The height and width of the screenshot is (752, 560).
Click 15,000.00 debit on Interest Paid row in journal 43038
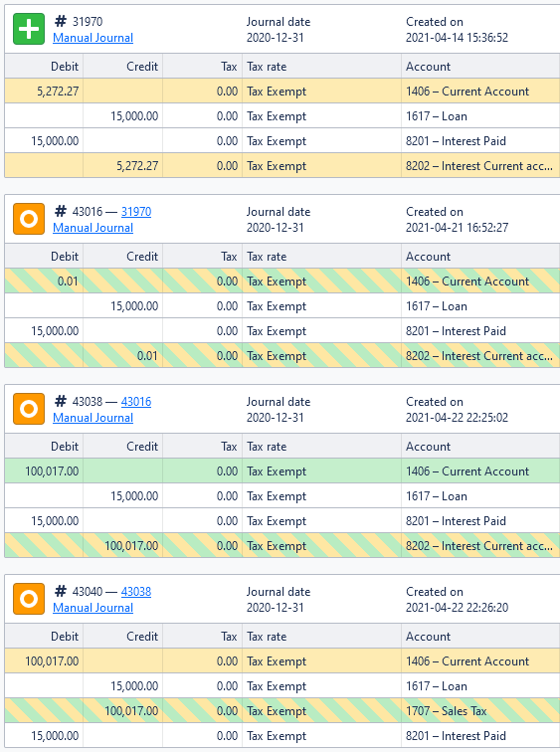pos(44,521)
